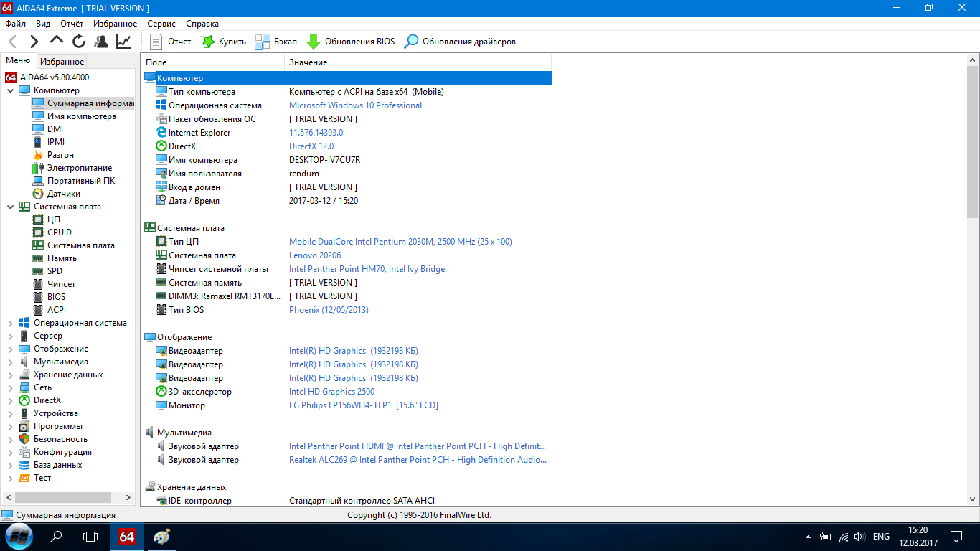Open the Избранное menu in menu bar

[x=115, y=24]
